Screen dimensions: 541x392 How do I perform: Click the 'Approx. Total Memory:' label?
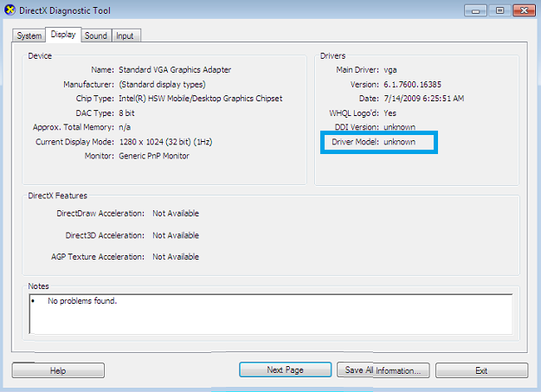[74, 127]
